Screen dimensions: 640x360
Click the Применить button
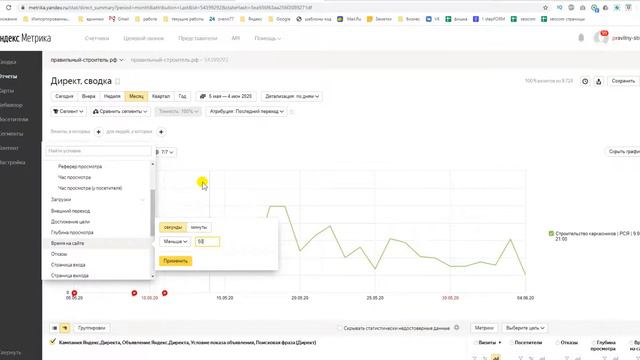pyautogui.click(x=176, y=261)
